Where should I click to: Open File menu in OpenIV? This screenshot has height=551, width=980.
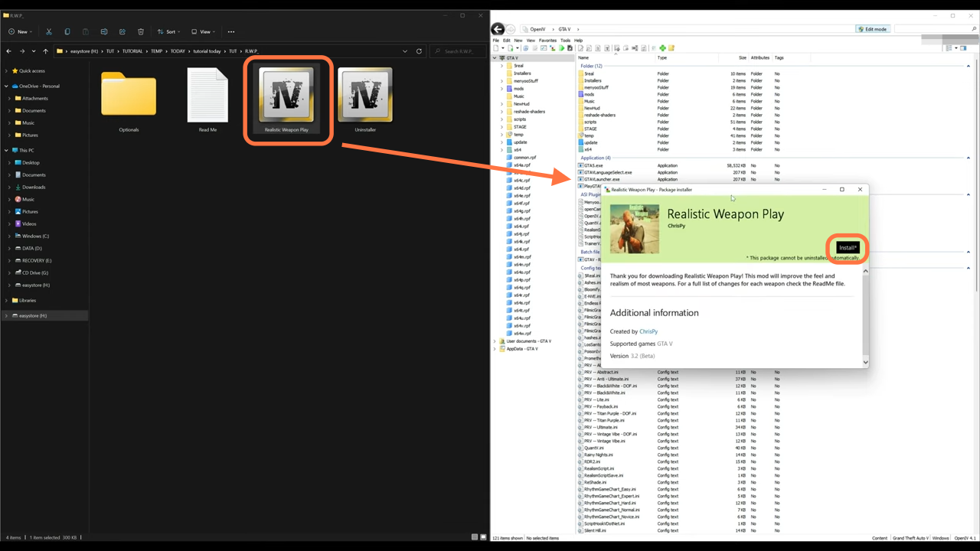(x=496, y=41)
